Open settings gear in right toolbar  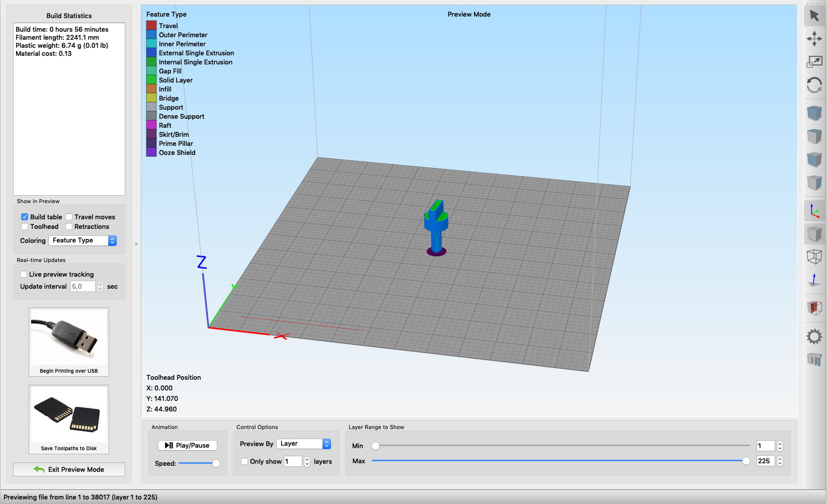click(x=814, y=337)
